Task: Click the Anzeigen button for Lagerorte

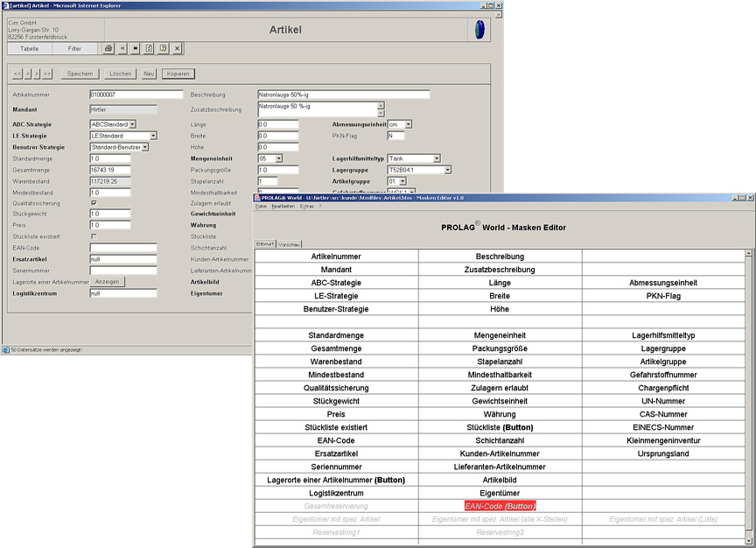Action: coord(108,282)
